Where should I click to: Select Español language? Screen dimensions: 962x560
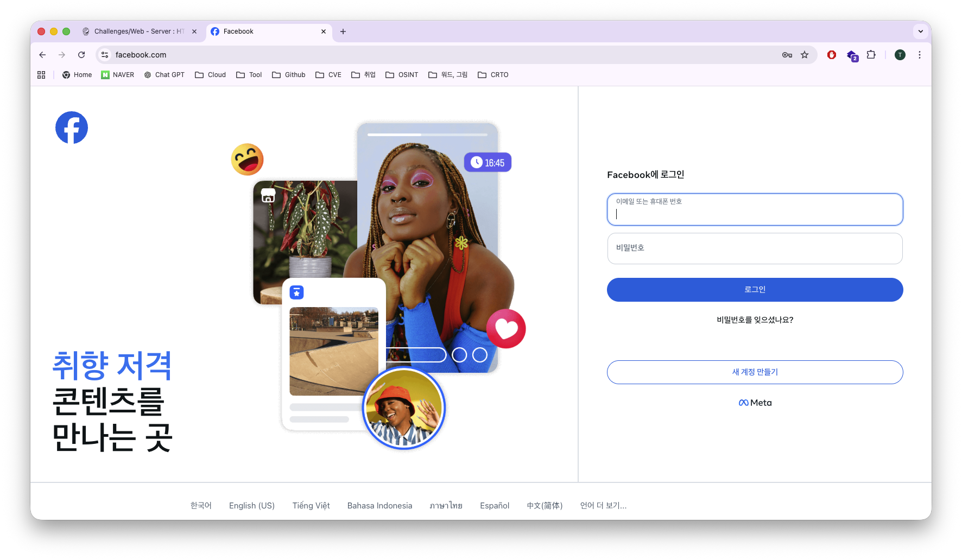point(495,506)
